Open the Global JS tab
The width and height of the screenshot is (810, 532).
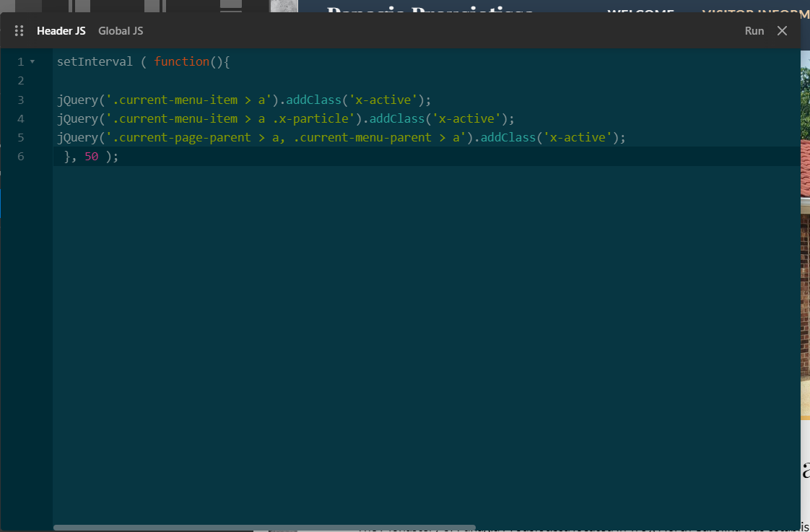(121, 31)
